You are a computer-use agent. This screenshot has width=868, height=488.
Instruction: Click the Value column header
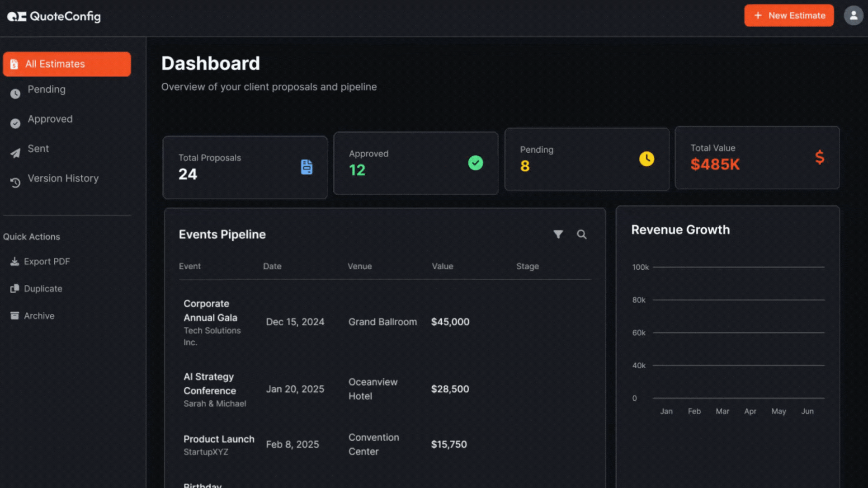[442, 267]
